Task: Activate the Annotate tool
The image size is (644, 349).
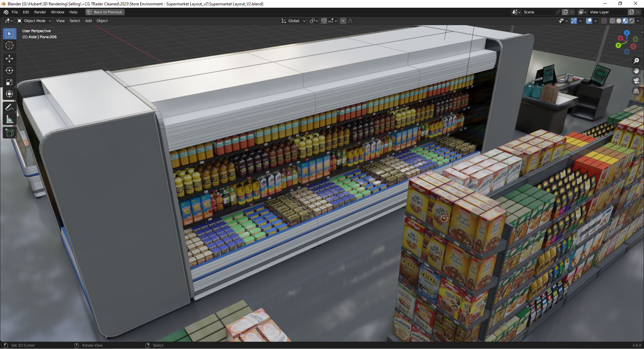Action: coord(10,107)
